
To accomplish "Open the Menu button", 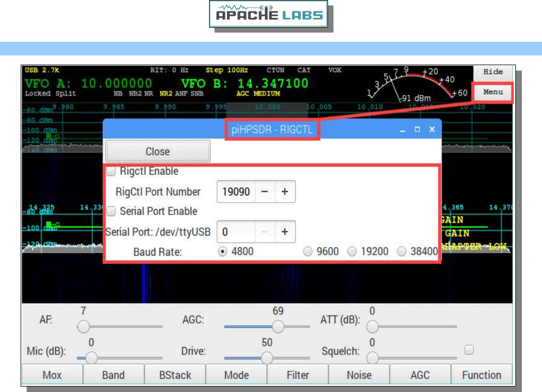I will pos(493,92).
